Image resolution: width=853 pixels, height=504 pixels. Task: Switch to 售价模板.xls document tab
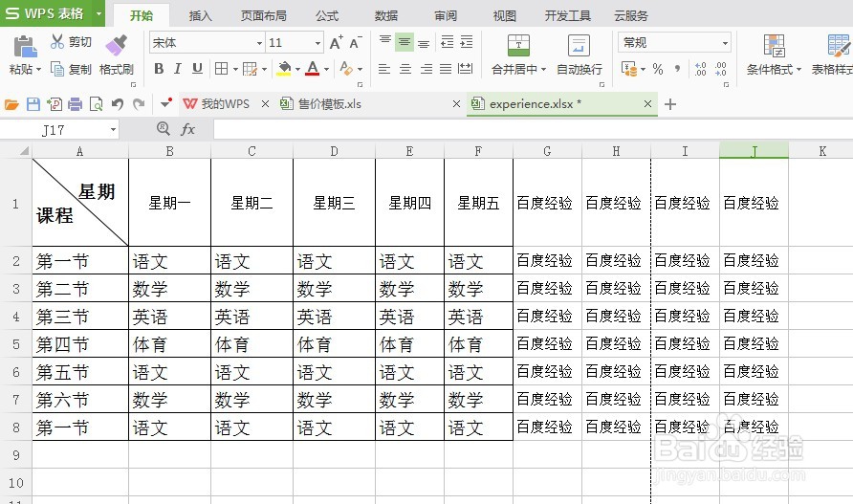tap(329, 104)
